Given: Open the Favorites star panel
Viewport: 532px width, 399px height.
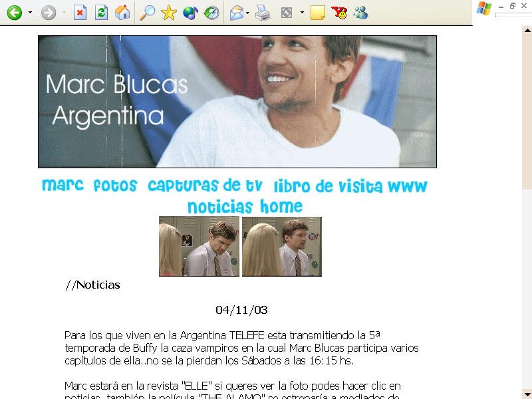Looking at the screenshot, I should coord(169,13).
